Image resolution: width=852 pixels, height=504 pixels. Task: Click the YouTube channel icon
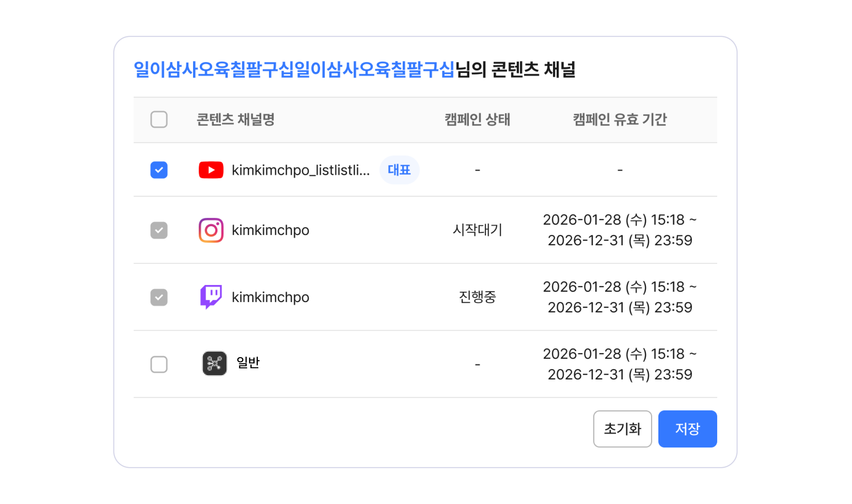pos(211,170)
